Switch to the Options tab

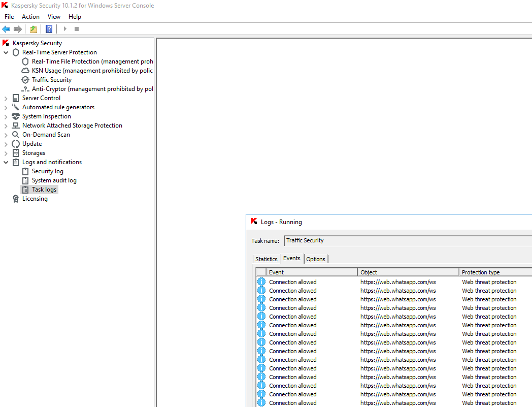pyautogui.click(x=316, y=259)
